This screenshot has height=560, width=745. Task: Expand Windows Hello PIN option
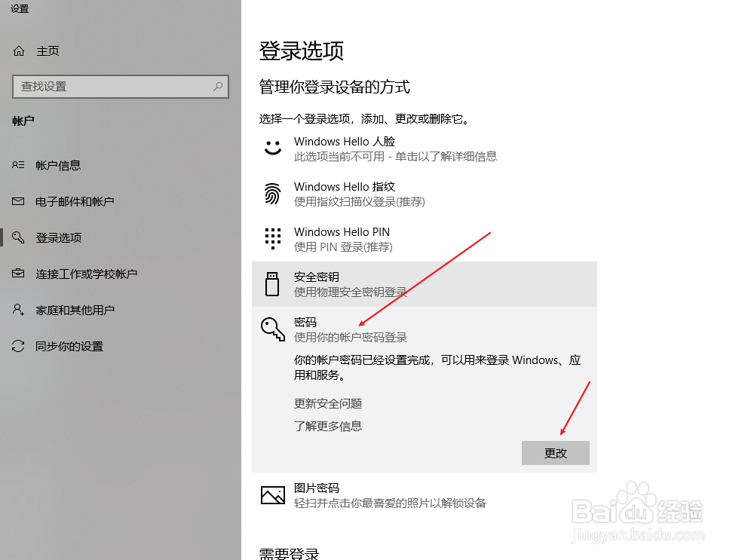[x=425, y=239]
